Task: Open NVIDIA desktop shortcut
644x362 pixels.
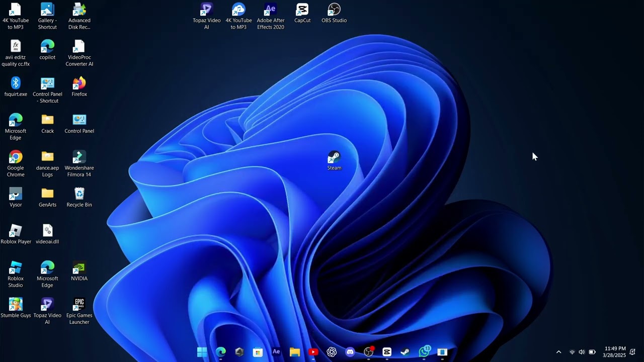Action: 79,271
